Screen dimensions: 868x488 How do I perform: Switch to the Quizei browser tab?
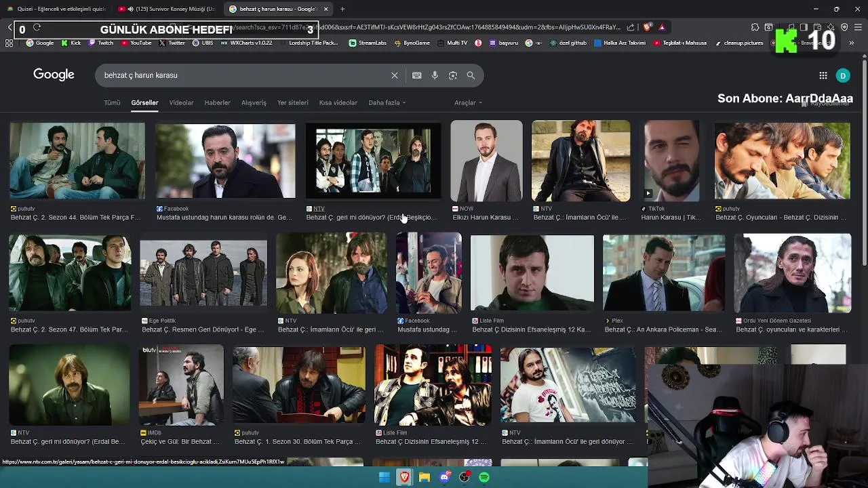(57, 9)
